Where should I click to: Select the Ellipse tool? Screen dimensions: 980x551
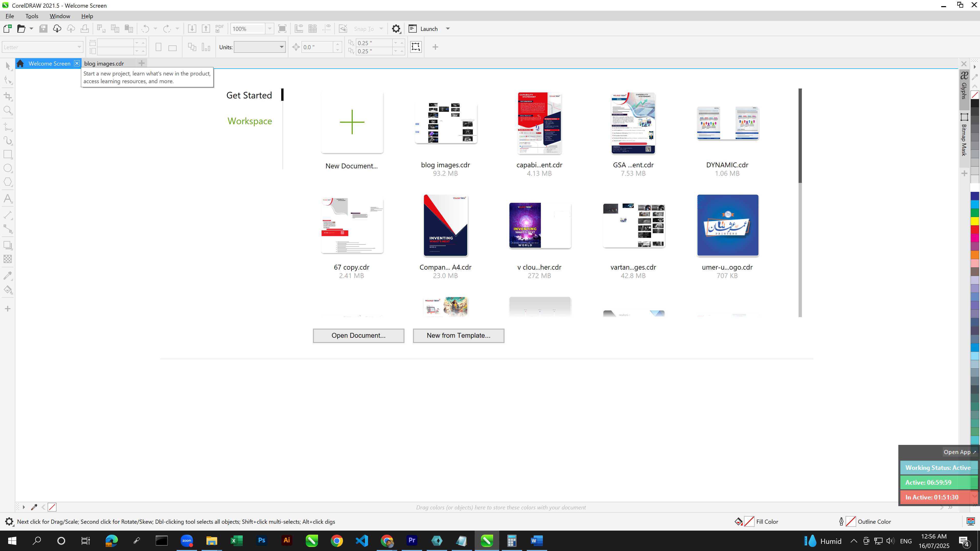pos(8,168)
